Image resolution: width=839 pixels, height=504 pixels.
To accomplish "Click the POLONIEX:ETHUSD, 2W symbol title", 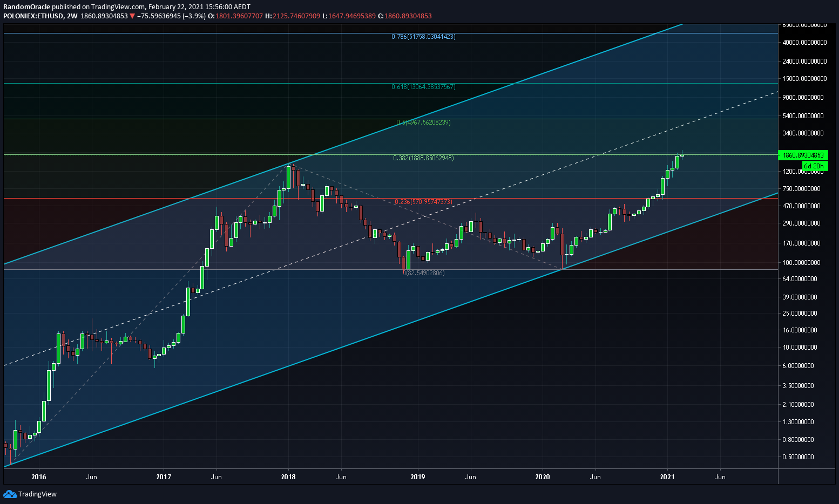I will click(40, 16).
